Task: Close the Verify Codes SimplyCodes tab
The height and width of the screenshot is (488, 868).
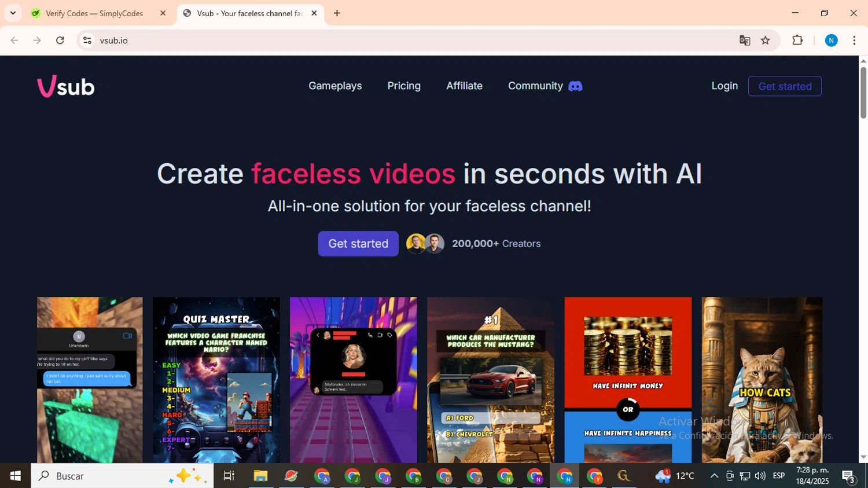Action: [x=163, y=13]
